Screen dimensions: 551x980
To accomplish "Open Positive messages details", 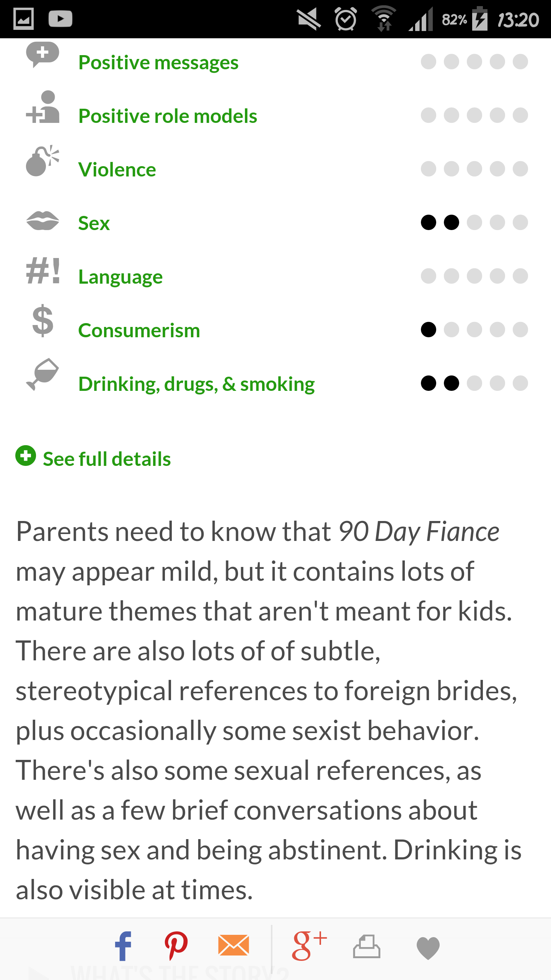I will tap(158, 62).
